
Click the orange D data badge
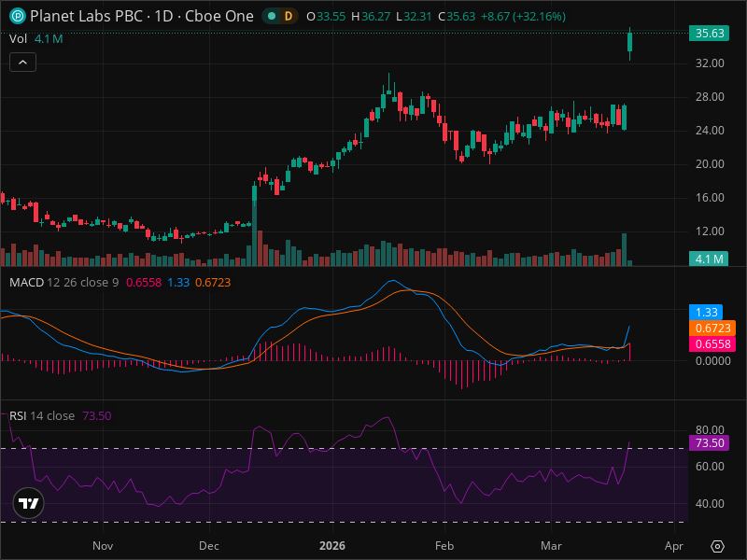click(x=289, y=16)
